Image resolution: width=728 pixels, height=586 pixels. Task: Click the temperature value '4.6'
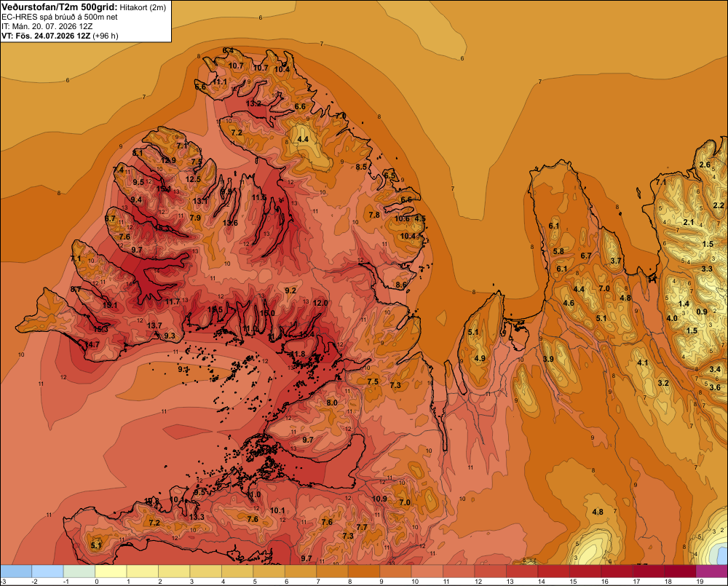(569, 304)
